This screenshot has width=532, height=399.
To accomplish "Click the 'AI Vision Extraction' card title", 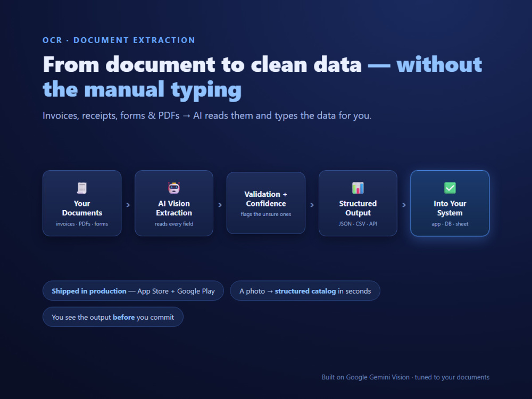I will pos(174,209).
